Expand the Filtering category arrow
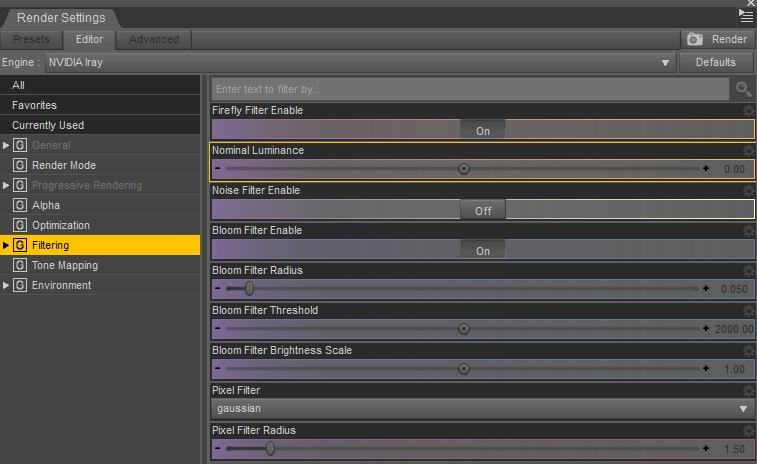The image size is (757, 464). click(x=6, y=245)
